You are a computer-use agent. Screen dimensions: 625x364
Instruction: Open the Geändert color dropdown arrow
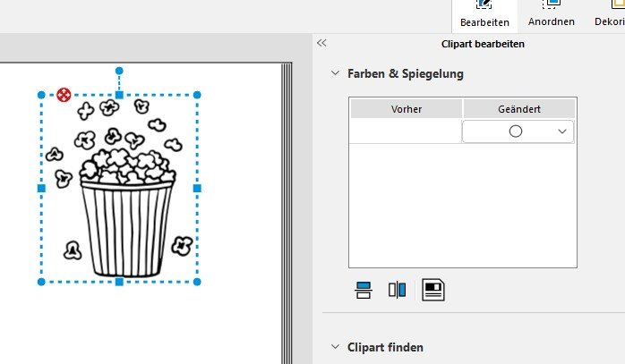click(562, 131)
